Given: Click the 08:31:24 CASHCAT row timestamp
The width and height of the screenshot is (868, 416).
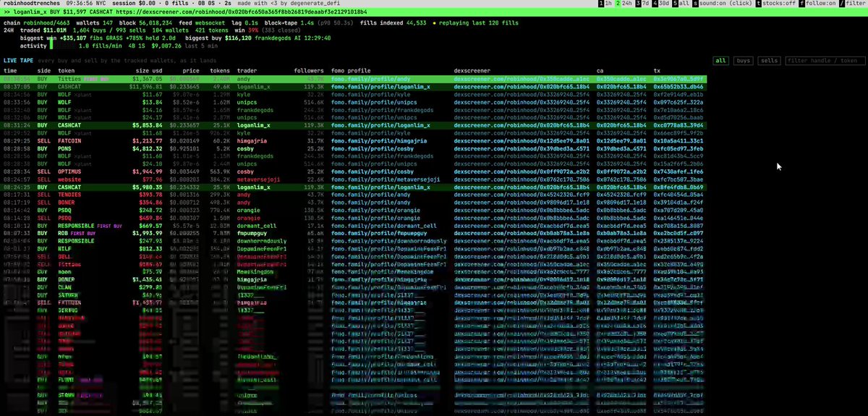Looking at the screenshot, I should pyautogui.click(x=18, y=124).
